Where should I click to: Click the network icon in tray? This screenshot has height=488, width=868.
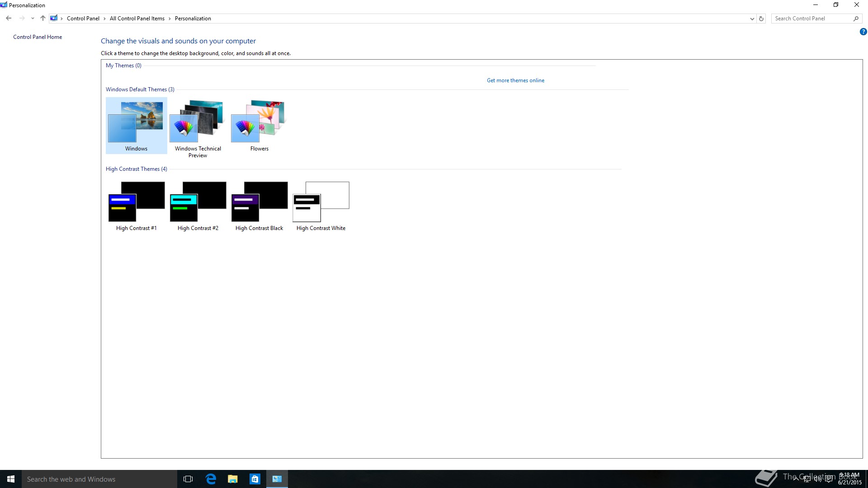807,479
